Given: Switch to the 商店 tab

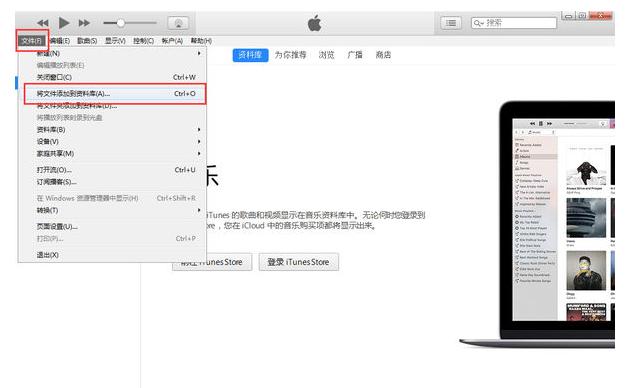Looking at the screenshot, I should pyautogui.click(x=383, y=55).
